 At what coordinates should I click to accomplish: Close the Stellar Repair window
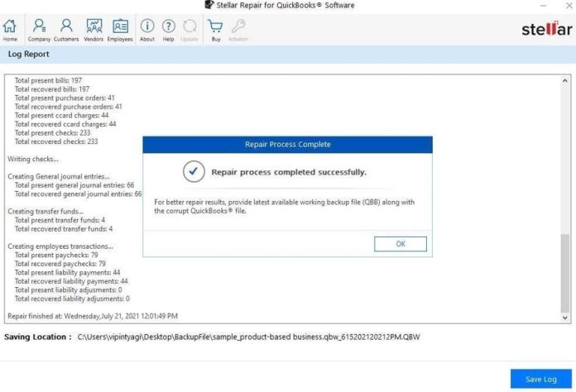(x=569, y=5)
